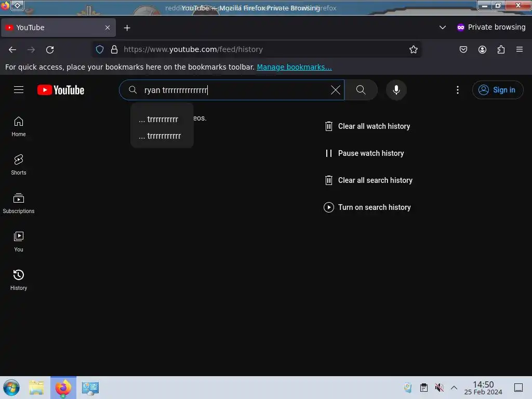Click the Sign in button
The image size is (532, 399).
click(497, 90)
